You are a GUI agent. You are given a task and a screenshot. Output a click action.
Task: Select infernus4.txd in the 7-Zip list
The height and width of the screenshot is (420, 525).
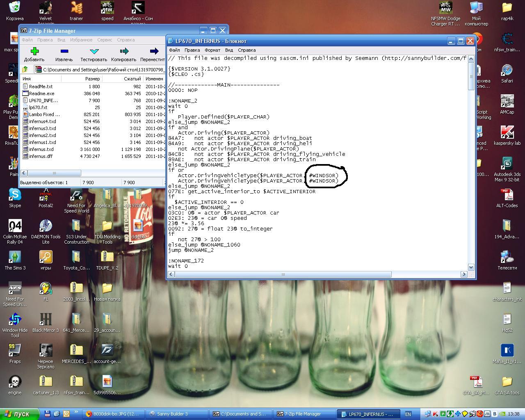(x=42, y=121)
